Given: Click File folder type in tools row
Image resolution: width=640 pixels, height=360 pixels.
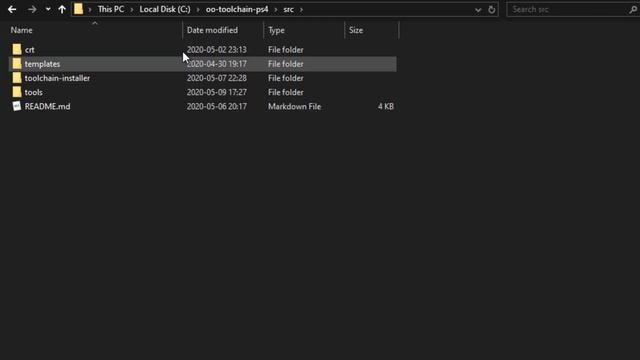Looking at the screenshot, I should point(286,92).
